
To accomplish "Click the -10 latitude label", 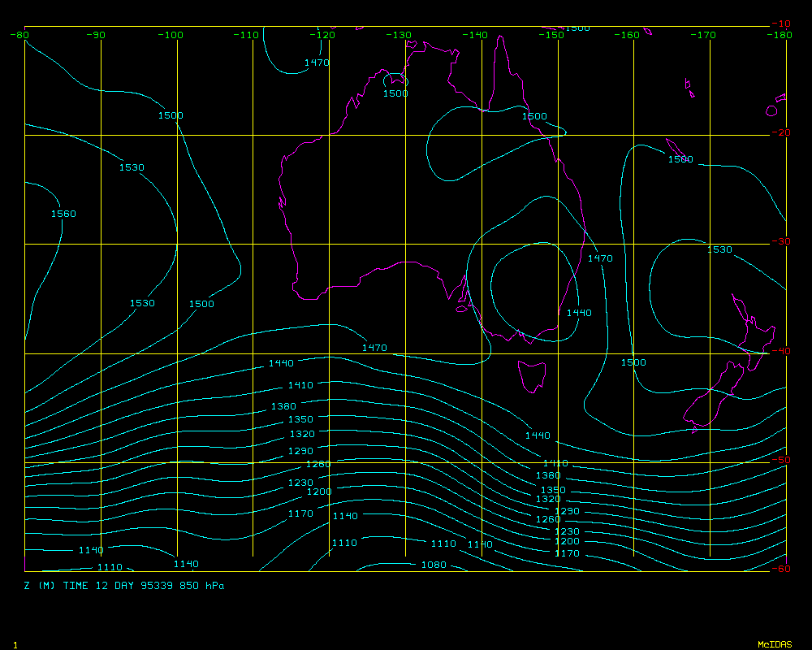I will pyautogui.click(x=780, y=24).
